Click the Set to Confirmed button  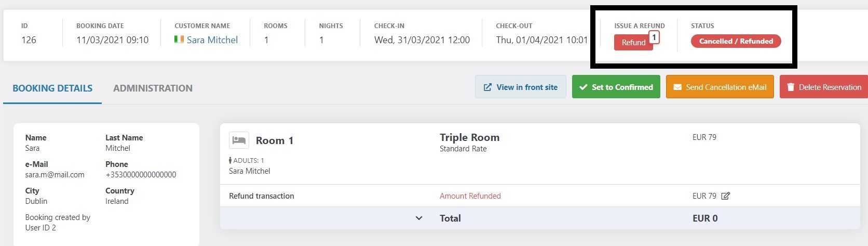coord(616,87)
